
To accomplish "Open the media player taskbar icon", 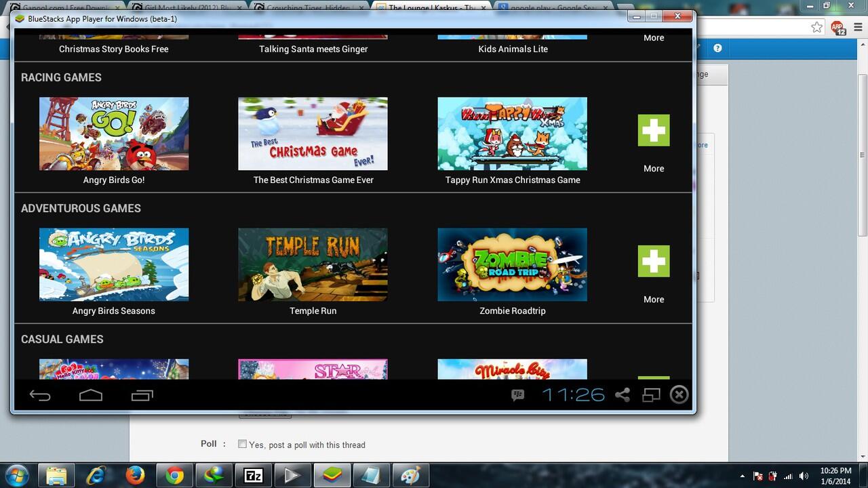I will tap(292, 476).
